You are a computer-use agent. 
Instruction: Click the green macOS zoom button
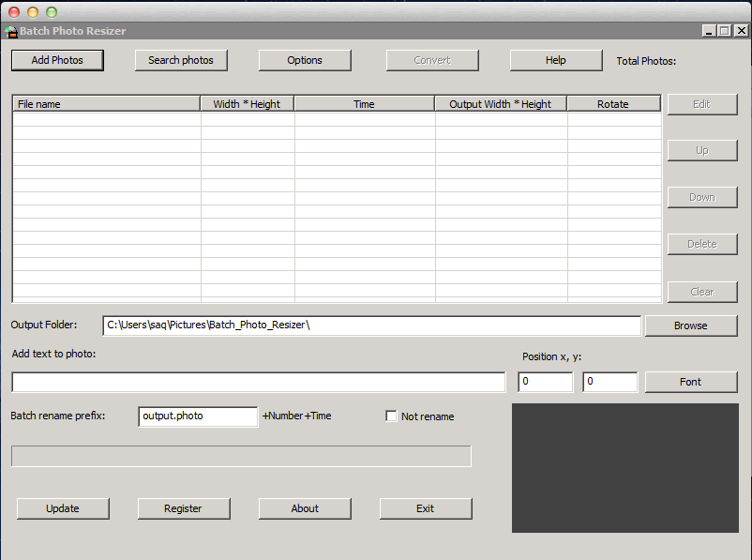51,11
